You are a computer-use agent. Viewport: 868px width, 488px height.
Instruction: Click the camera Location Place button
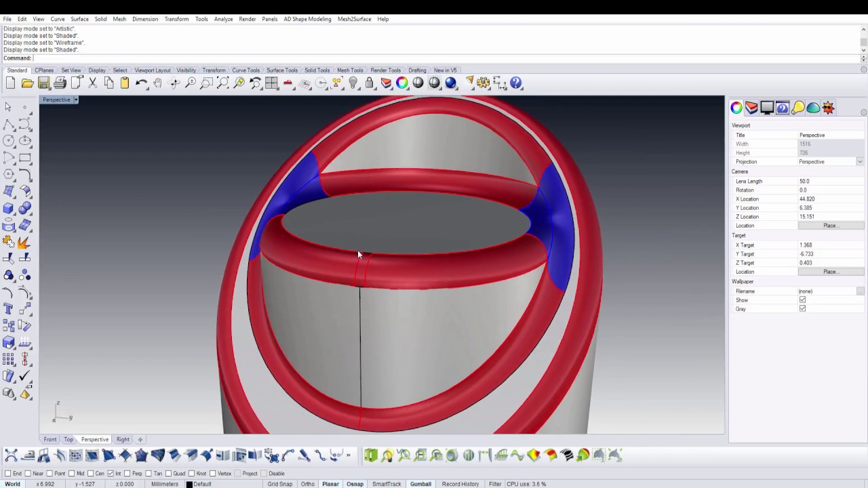coord(831,225)
